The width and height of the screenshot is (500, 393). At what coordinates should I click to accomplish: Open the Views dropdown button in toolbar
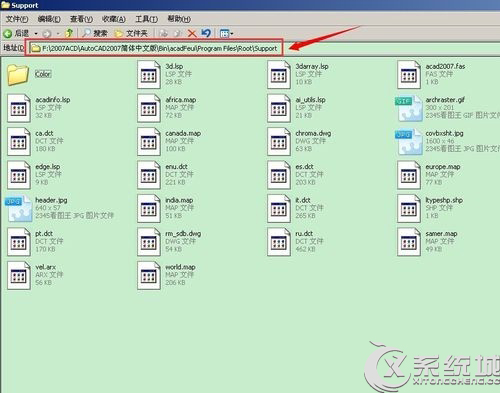click(x=227, y=33)
